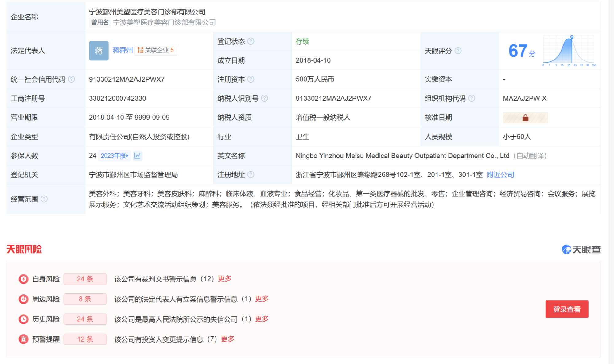Click the 周边风险 round icon
Screen dimensions: 614x364
(x=23, y=299)
